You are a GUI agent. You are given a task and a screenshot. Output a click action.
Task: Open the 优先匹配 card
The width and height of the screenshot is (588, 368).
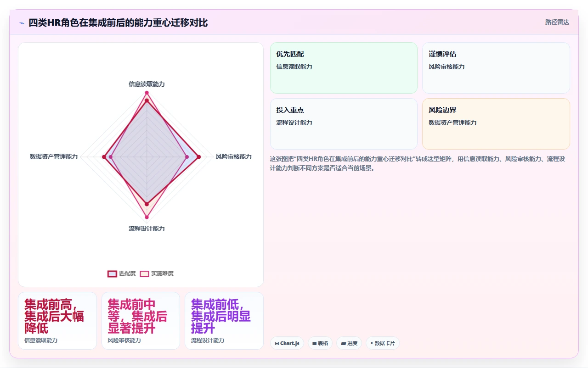pyautogui.click(x=344, y=68)
